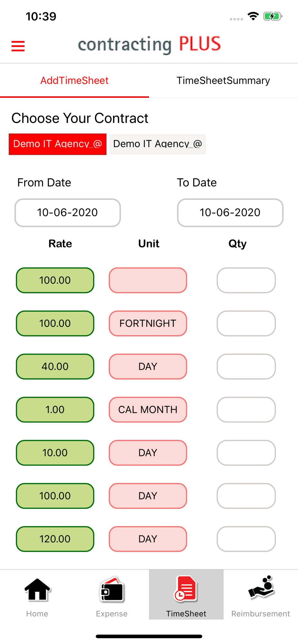The image size is (298, 644).
Task: Tap the empty unit field in first row
Action: coord(148,280)
